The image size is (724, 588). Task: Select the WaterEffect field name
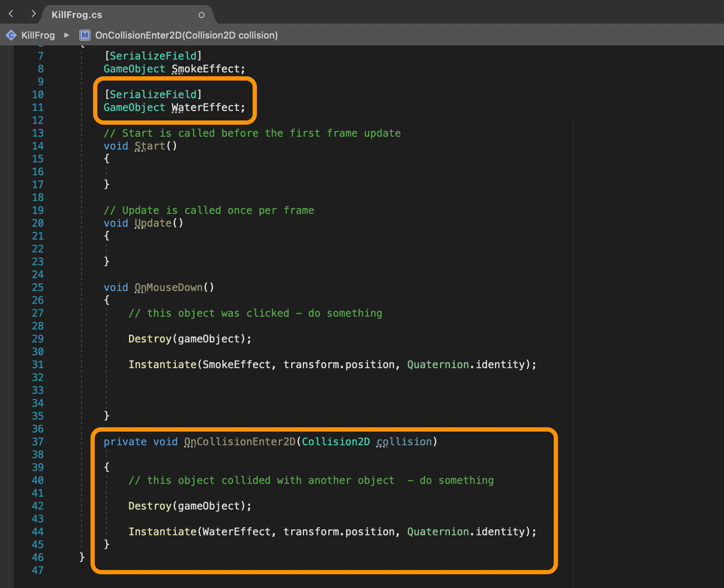click(207, 108)
